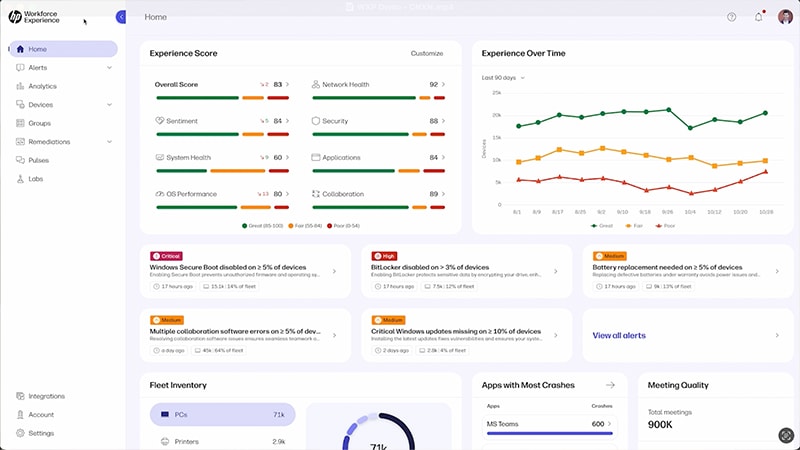This screenshot has height=450, width=800.
Task: Open Settings gear in the sidebar
Action: click(x=21, y=433)
